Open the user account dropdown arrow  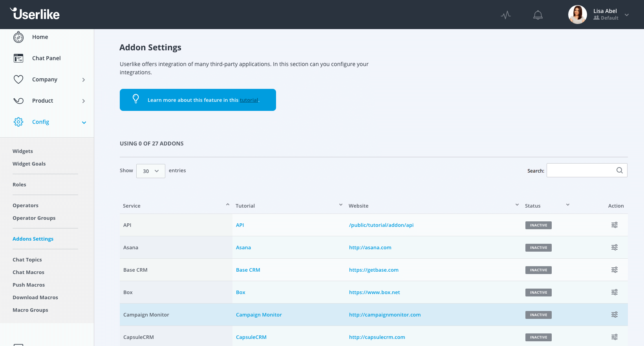627,15
